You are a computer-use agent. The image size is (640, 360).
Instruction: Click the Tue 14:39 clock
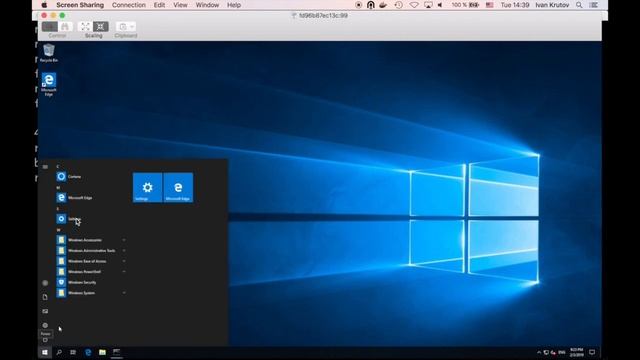tap(515, 5)
